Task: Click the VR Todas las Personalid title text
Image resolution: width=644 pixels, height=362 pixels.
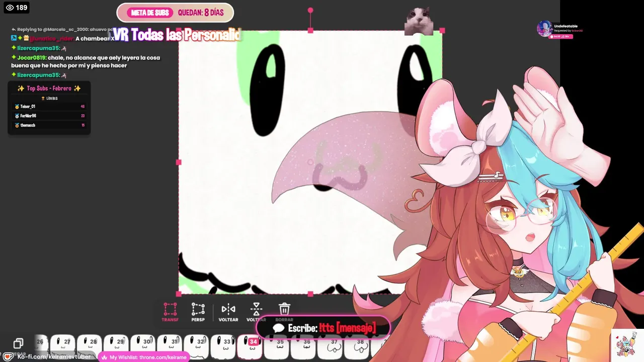Action: (176, 35)
